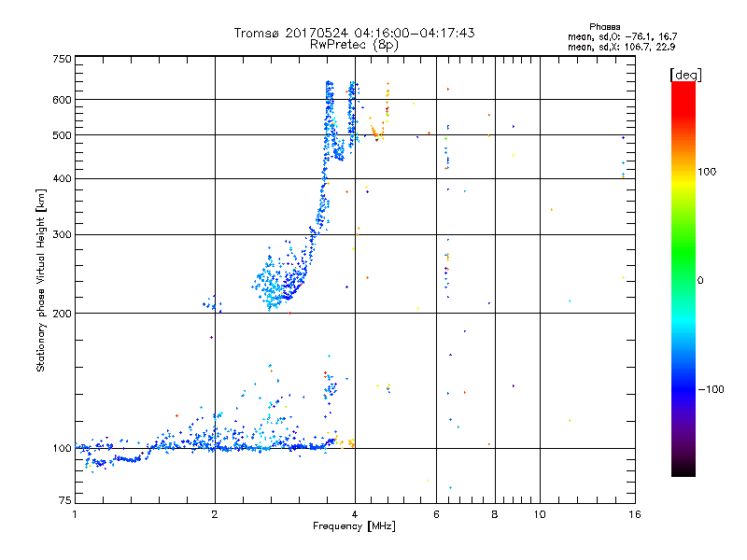The height and width of the screenshot is (560, 747).
Task: Click the plot title "Tromsø 20170524 04:16:00-04:17:43"
Action: [x=354, y=33]
